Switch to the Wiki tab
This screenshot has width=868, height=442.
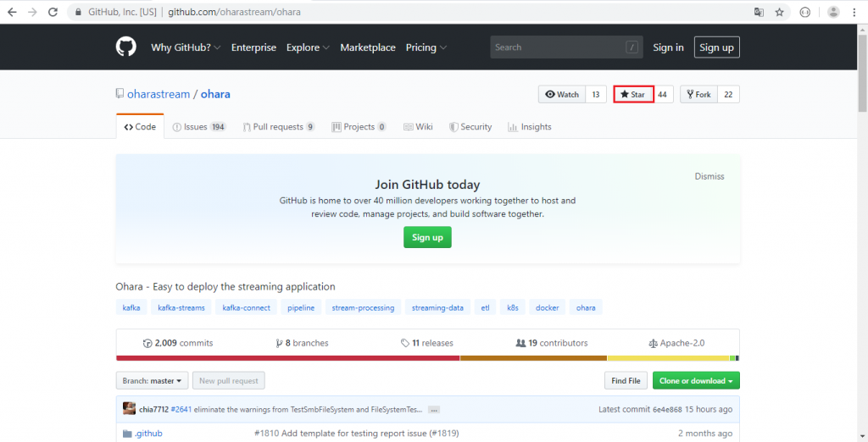pos(418,127)
